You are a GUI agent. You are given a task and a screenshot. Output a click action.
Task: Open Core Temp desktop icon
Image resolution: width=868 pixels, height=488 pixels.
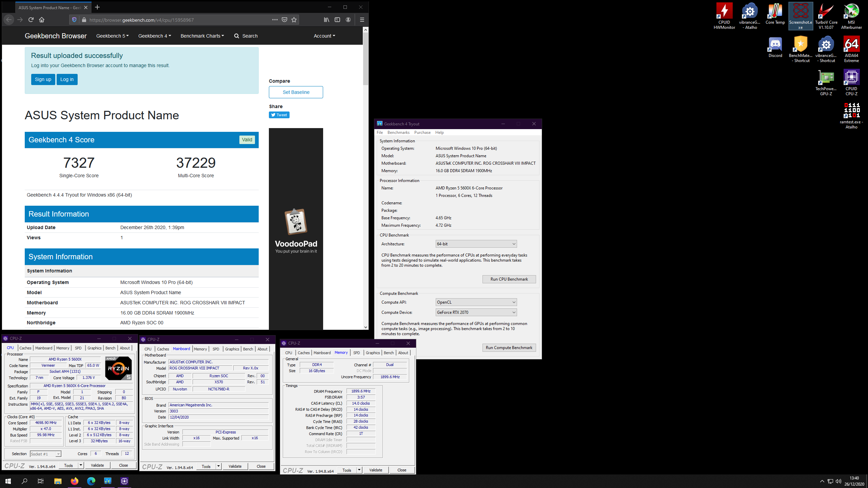pyautogui.click(x=775, y=14)
